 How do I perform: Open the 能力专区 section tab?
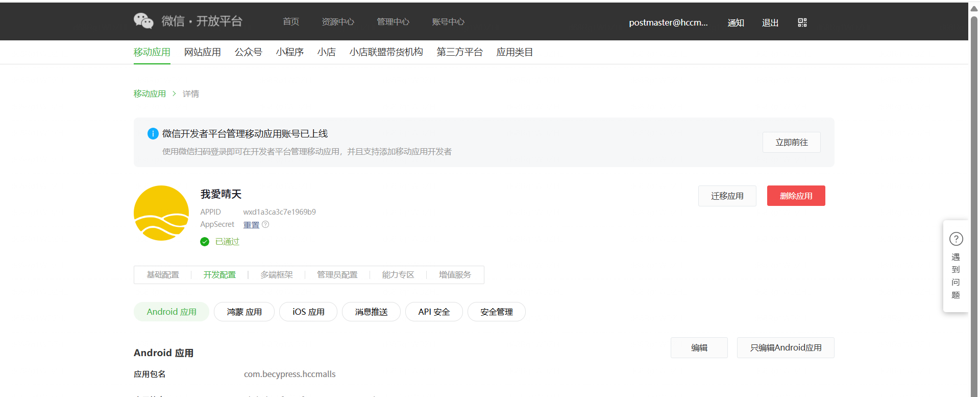coord(398,275)
